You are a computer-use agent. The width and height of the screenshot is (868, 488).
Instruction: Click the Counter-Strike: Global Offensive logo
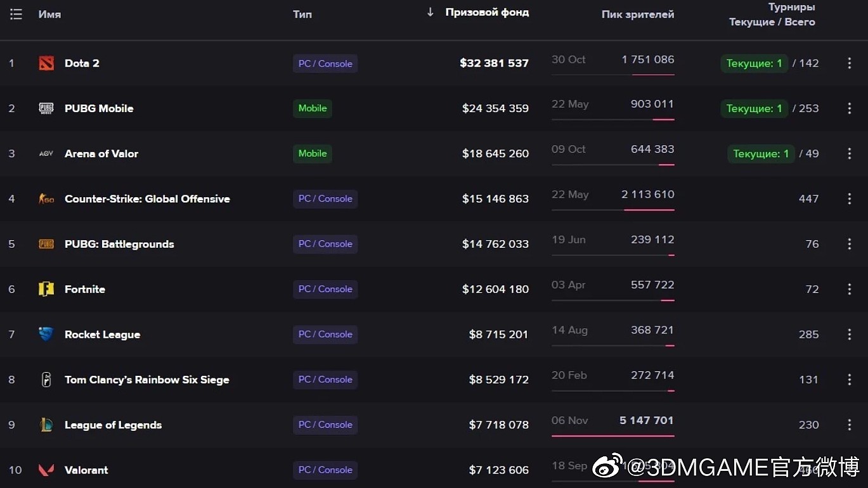(x=46, y=199)
